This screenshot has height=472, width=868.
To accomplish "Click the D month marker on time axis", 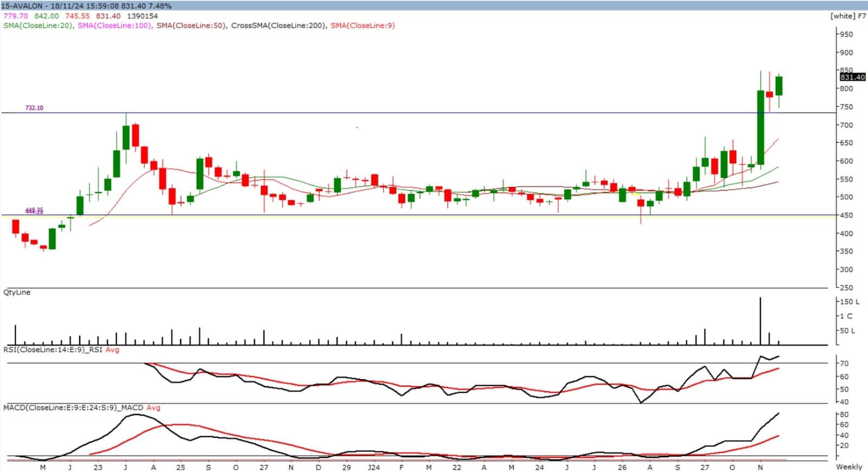I will [x=318, y=467].
